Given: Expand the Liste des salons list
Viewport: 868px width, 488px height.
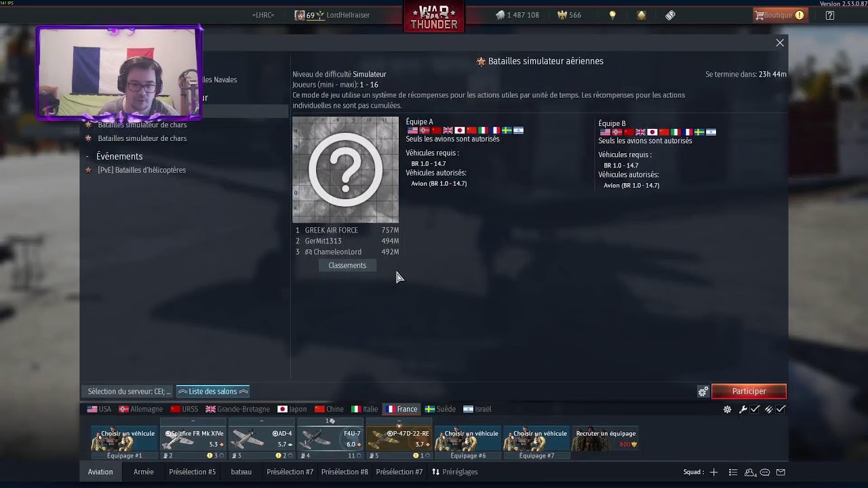Looking at the screenshot, I should pos(213,391).
